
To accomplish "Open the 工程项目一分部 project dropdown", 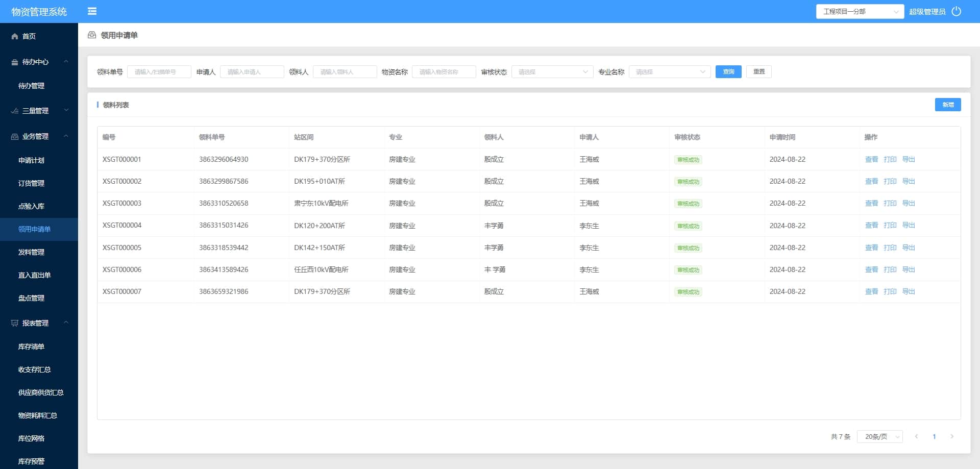I will 860,11.
